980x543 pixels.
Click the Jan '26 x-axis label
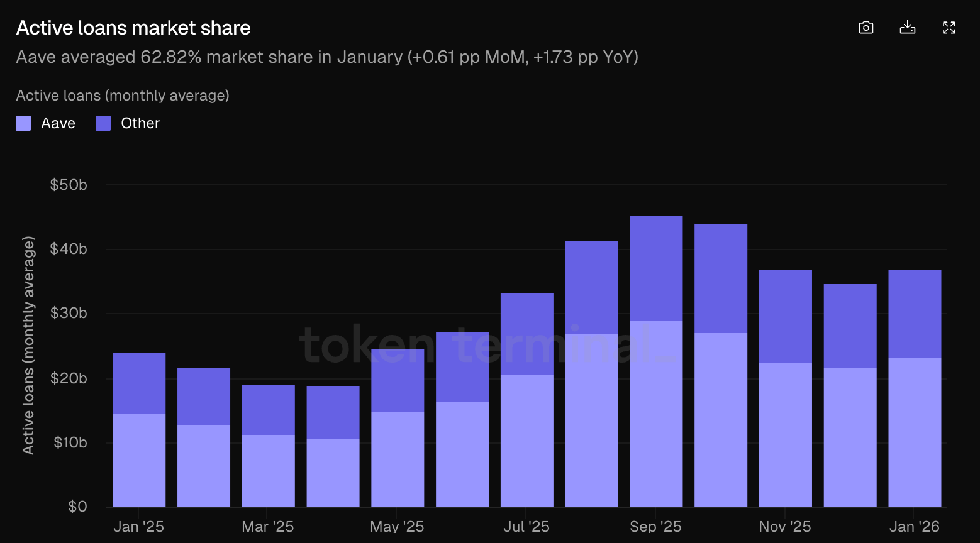point(915,527)
